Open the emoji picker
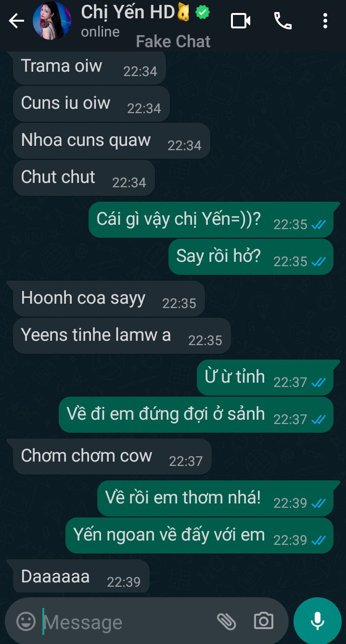This screenshot has height=644, width=346. tap(26, 621)
